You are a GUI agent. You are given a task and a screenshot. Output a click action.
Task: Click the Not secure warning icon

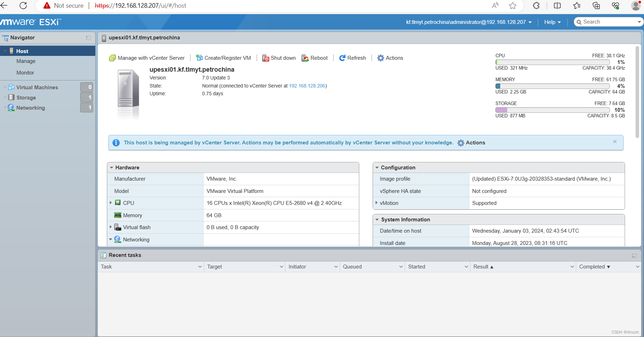point(47,6)
